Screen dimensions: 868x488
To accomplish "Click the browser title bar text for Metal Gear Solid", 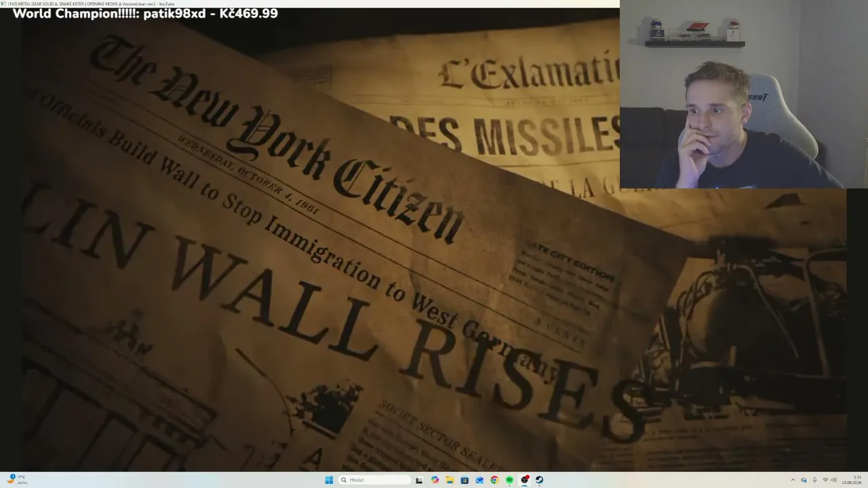I will 91,4.
